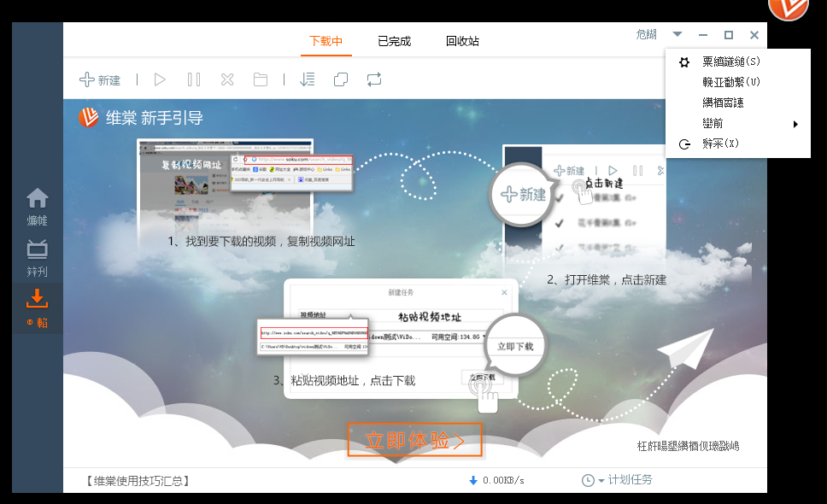The width and height of the screenshot is (827, 504).
Task: Click the overlapping squares toolbar icon
Action: [341, 79]
